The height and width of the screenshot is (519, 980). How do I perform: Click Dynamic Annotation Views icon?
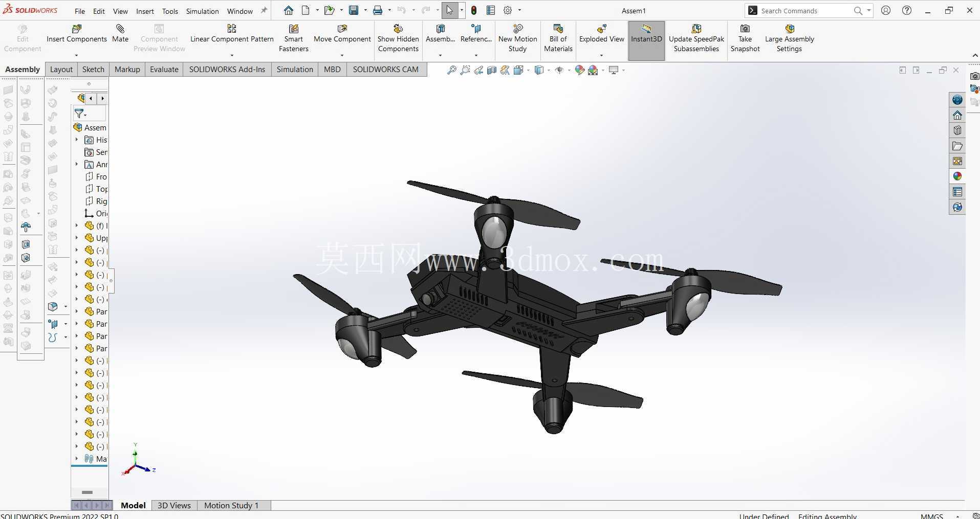click(x=505, y=70)
